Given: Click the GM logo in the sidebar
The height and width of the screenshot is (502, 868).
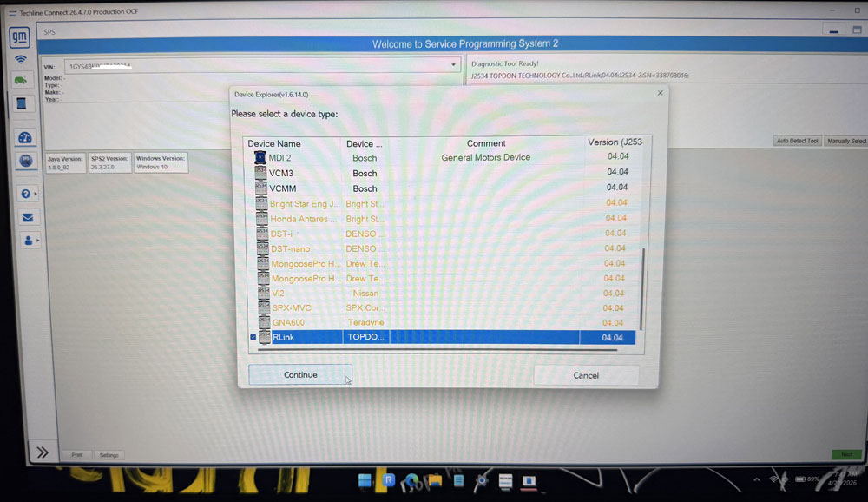Looking at the screenshot, I should [x=19, y=37].
